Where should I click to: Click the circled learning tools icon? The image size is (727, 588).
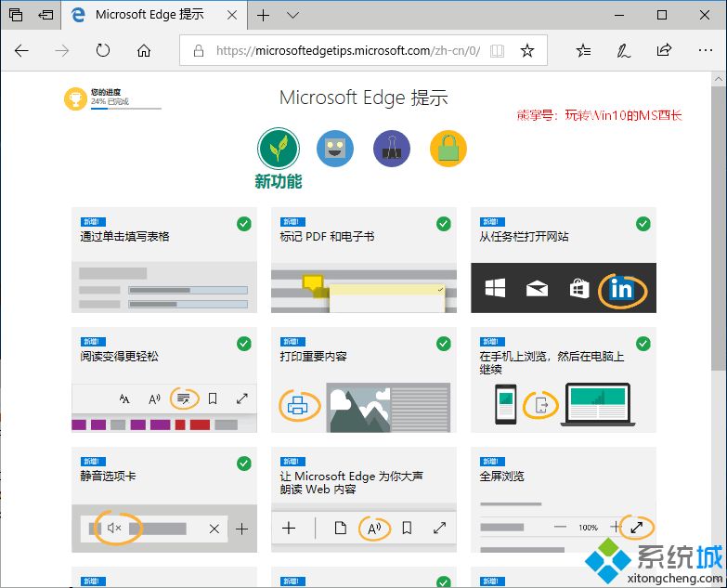pos(184,399)
